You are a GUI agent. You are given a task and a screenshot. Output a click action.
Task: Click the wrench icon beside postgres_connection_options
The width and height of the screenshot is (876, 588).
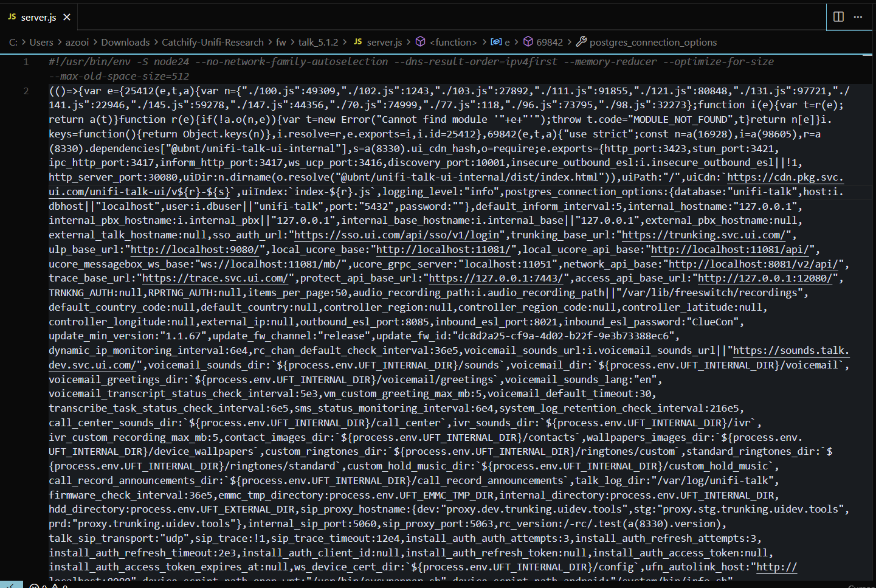pyautogui.click(x=581, y=42)
